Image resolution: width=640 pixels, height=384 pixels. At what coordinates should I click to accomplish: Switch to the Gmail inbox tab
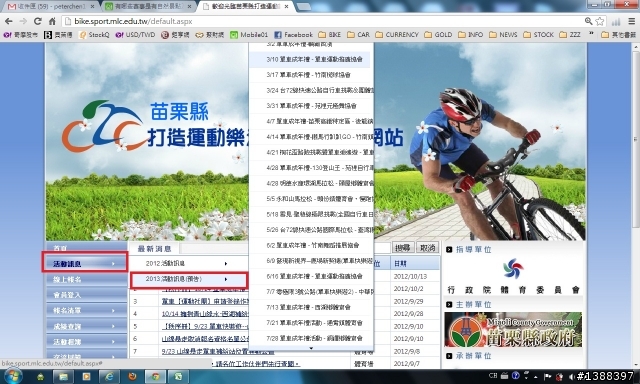coord(51,7)
